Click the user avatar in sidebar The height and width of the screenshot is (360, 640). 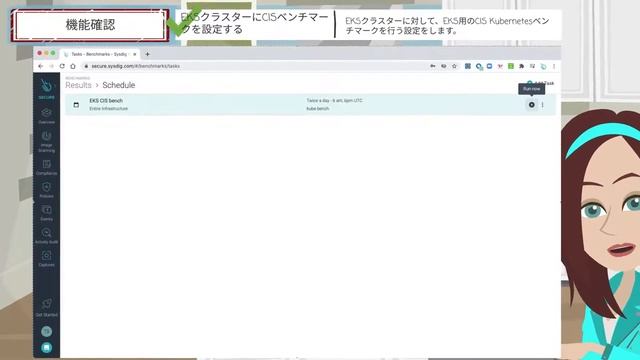[46, 331]
